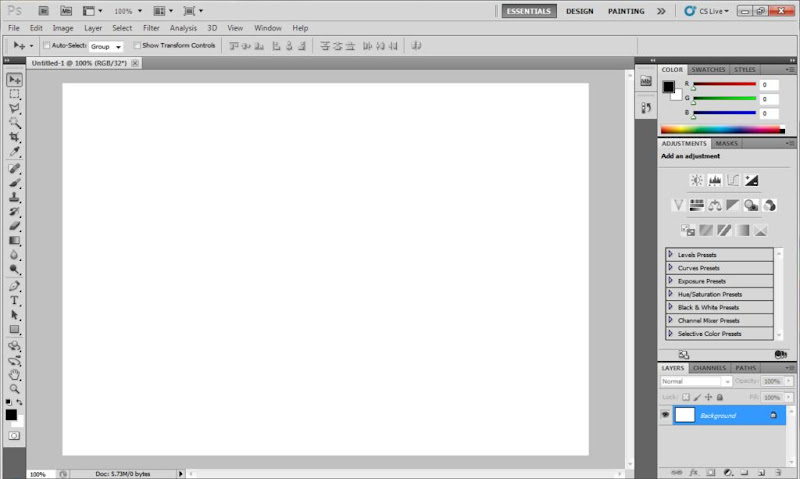Select the Path Selection tool
This screenshot has width=800, height=479.
coord(14,315)
